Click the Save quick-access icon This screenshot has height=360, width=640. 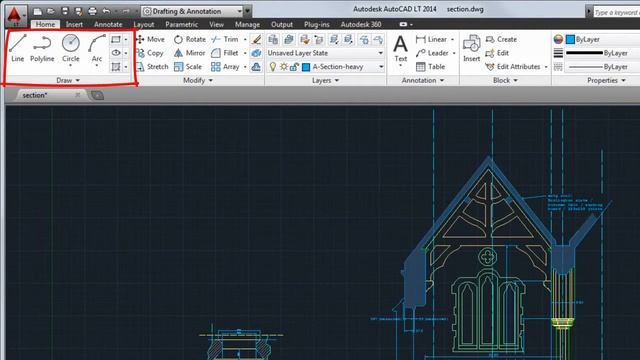click(65, 11)
